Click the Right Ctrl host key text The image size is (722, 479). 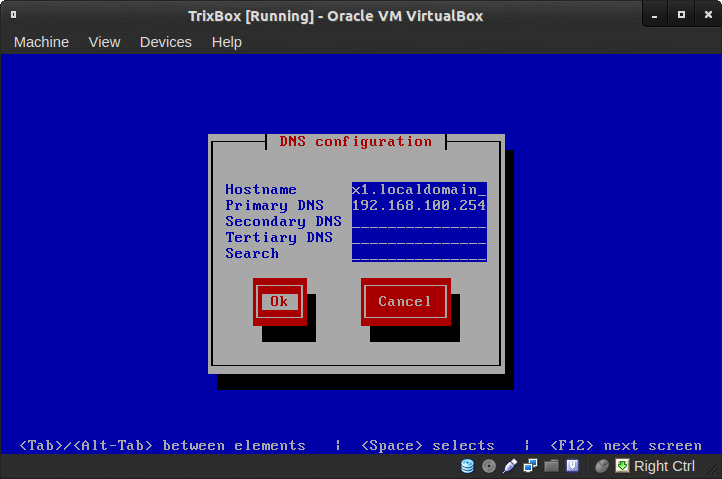664,466
